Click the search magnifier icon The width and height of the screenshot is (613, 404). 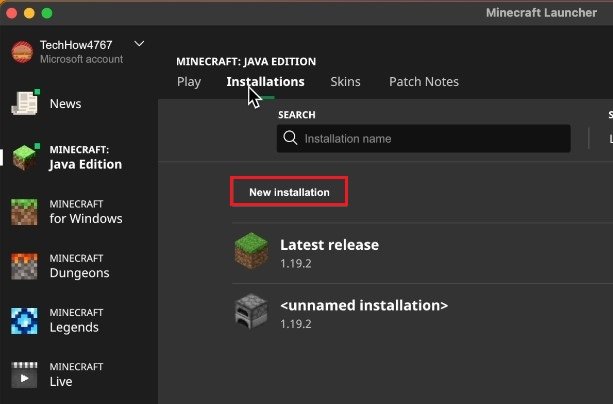(291, 138)
